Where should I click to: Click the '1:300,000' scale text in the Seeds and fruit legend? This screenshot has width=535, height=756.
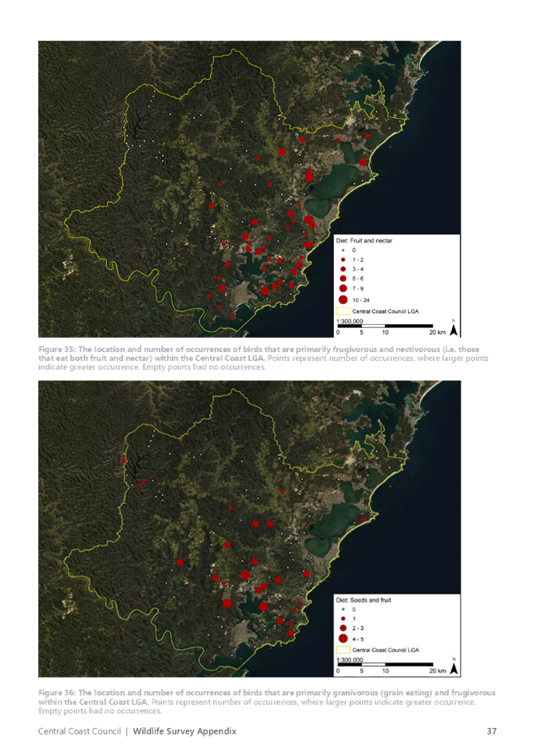point(350,659)
